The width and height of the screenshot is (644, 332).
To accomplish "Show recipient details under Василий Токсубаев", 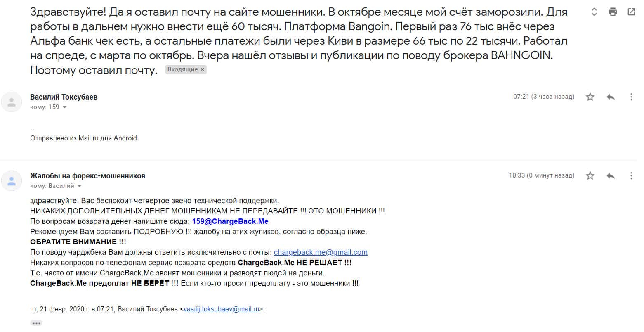I will [x=64, y=107].
